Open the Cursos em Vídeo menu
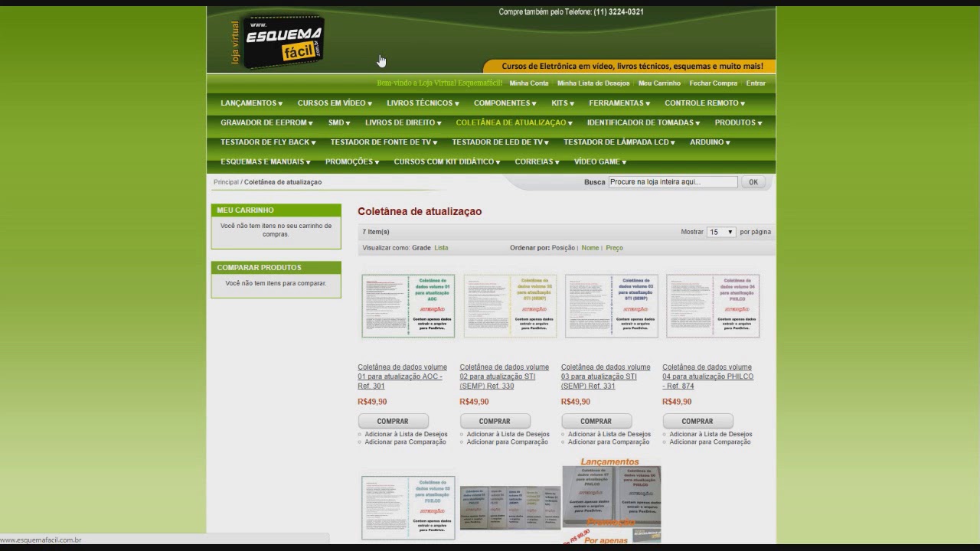This screenshot has width=980, height=551. point(335,103)
